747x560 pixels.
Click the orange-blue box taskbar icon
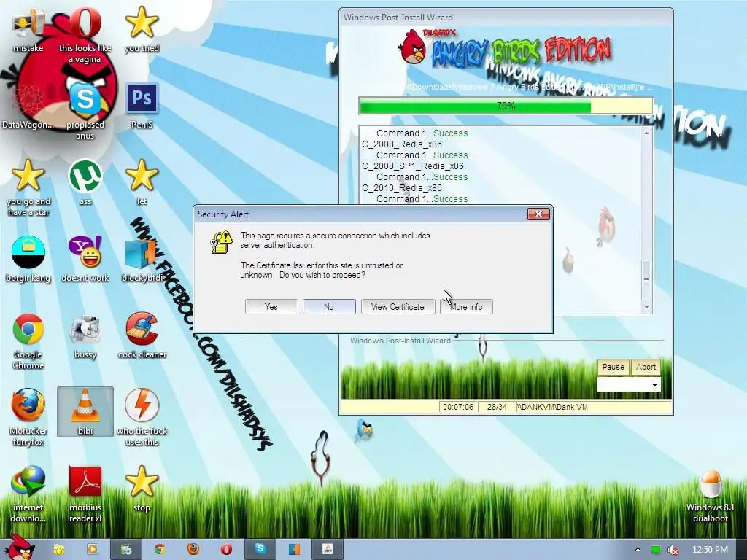[294, 550]
